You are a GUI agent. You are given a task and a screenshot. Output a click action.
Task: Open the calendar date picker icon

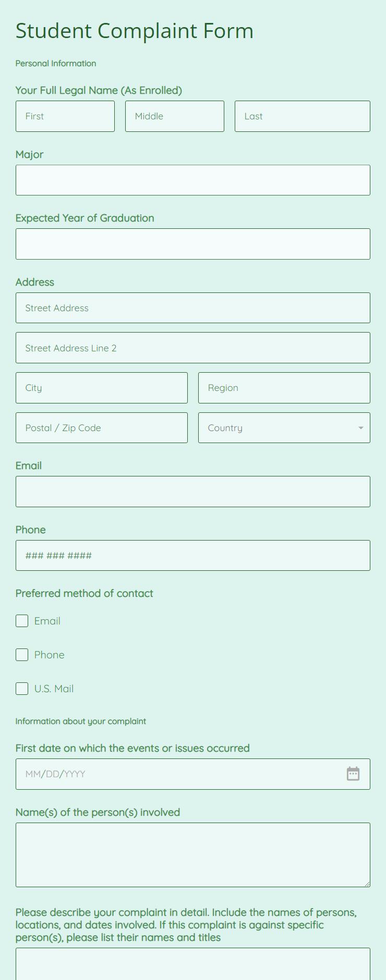(x=353, y=774)
